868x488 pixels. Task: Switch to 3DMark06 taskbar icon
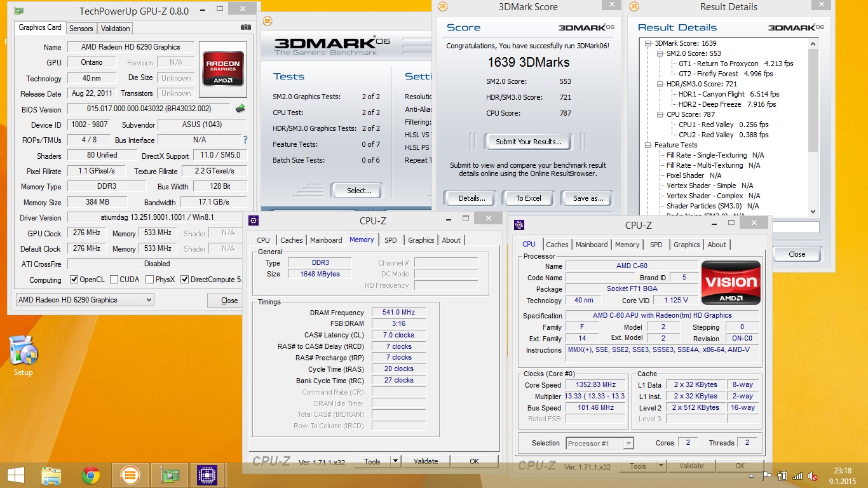point(130,475)
